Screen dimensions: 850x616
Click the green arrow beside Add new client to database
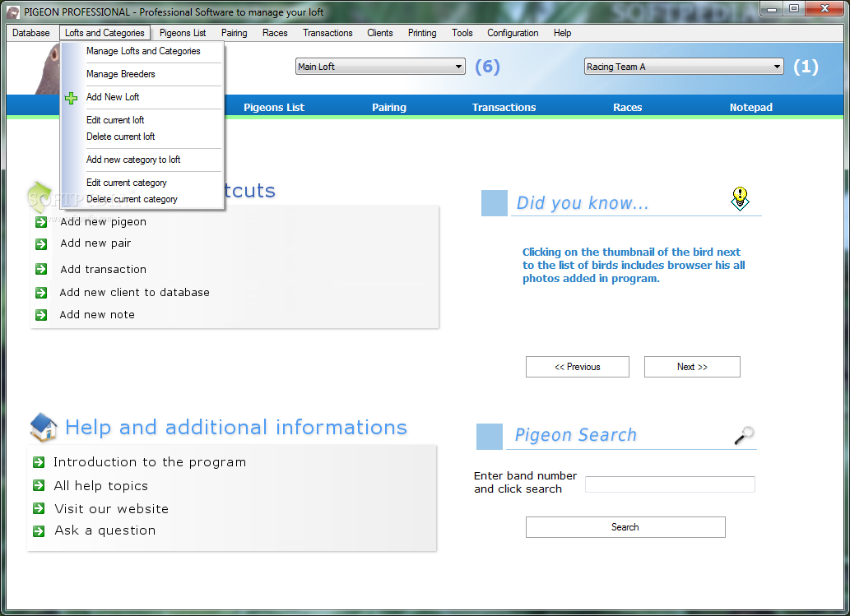tap(41, 293)
